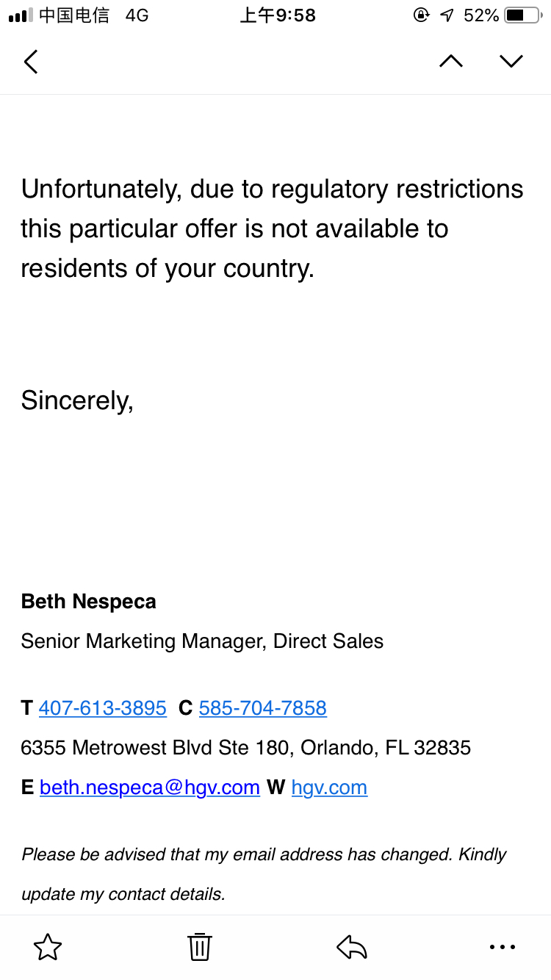Delete this email with the trash icon

pos(200,947)
